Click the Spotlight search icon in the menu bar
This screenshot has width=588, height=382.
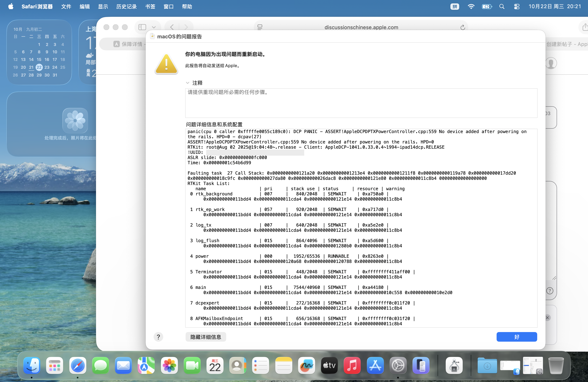coord(502,7)
